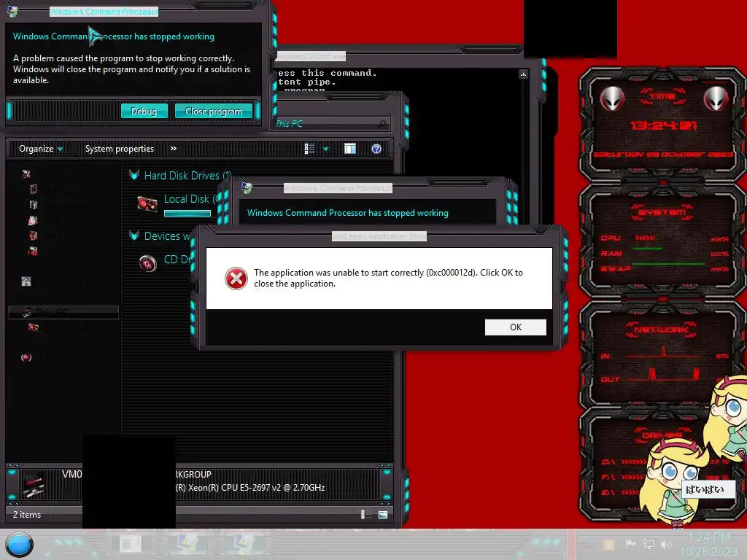Click the right alien head on Time widget
This screenshot has width=747, height=560.
716,98
